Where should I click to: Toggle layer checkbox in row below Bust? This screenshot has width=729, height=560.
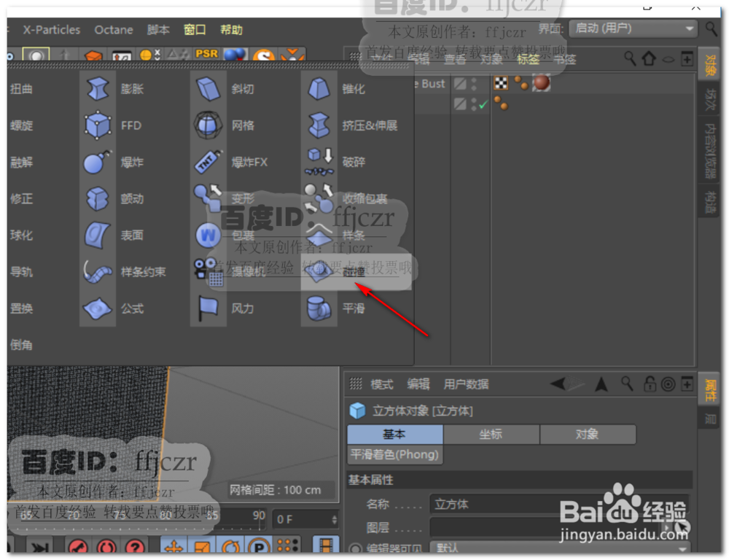click(x=460, y=104)
